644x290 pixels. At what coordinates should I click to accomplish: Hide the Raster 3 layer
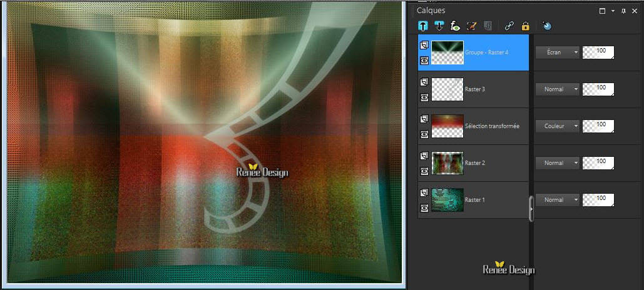[x=424, y=97]
